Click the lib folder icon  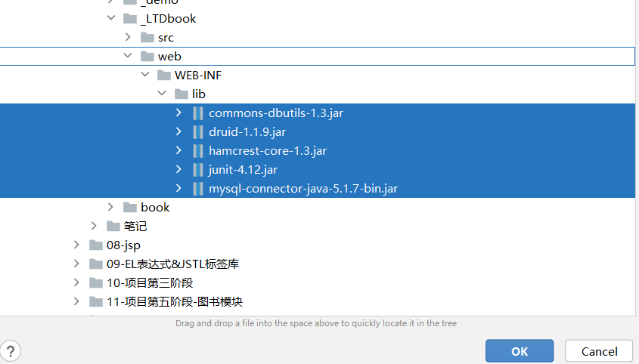pos(181,94)
